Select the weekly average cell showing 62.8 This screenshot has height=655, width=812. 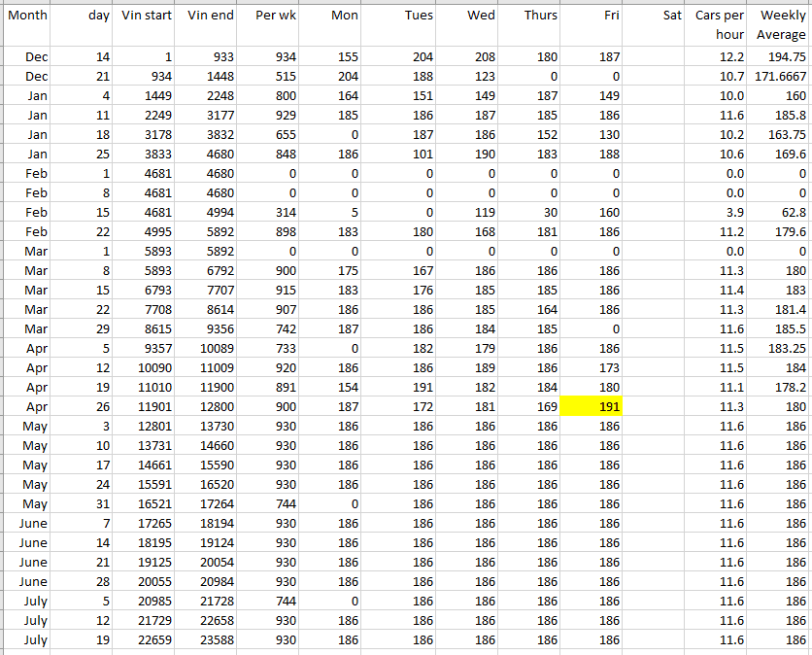(781, 213)
